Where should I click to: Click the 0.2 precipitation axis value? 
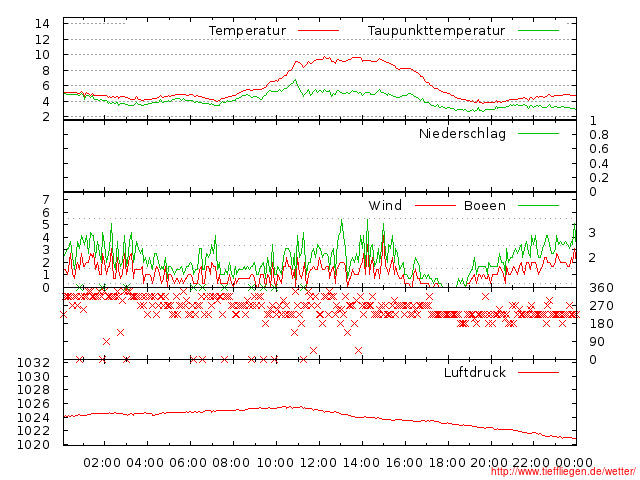pyautogui.click(x=599, y=178)
